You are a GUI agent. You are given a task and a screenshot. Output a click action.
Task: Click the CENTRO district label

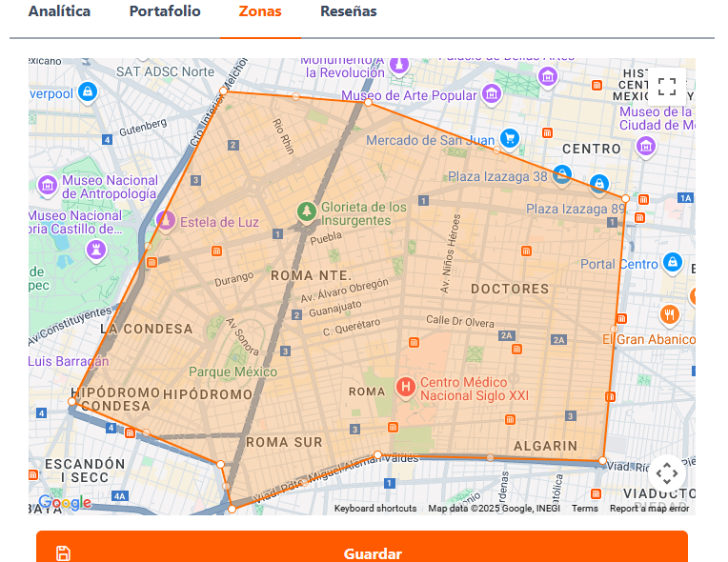click(x=592, y=149)
